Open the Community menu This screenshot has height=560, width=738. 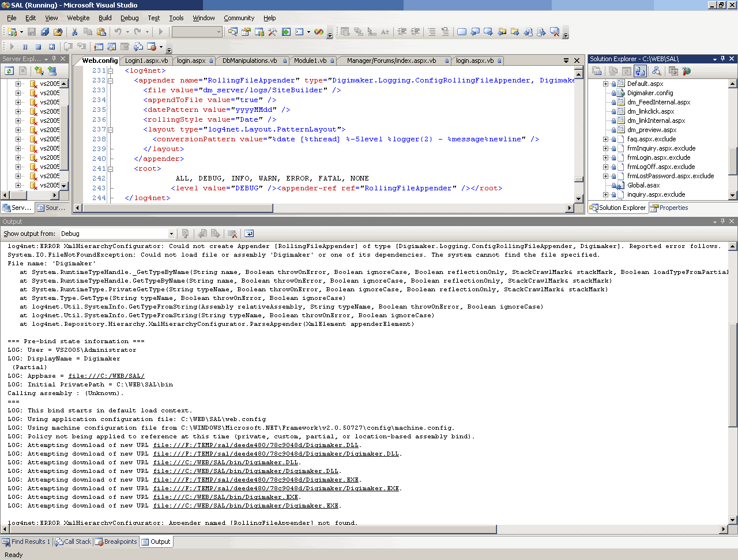click(239, 18)
